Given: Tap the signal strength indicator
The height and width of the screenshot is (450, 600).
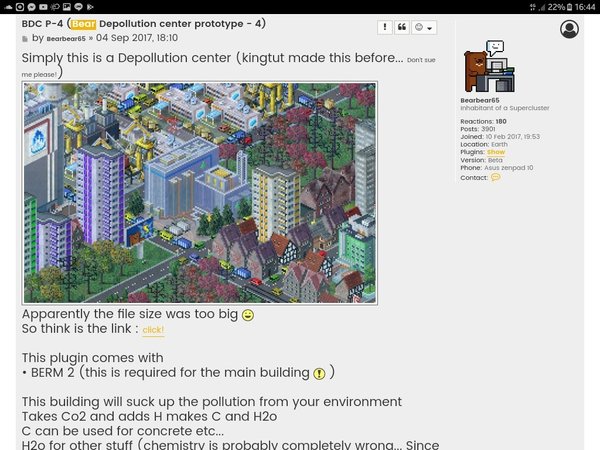Looking at the screenshot, I should coord(543,7).
